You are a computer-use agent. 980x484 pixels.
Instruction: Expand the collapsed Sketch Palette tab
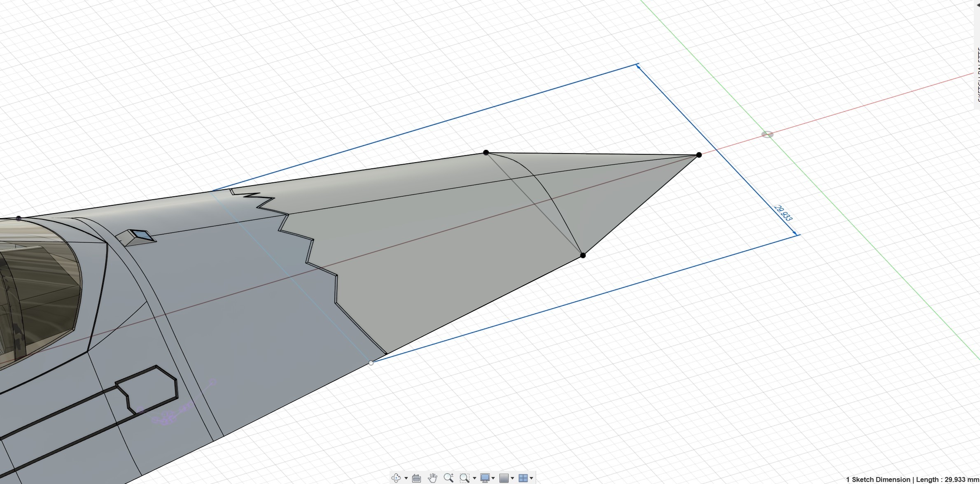coord(978,74)
